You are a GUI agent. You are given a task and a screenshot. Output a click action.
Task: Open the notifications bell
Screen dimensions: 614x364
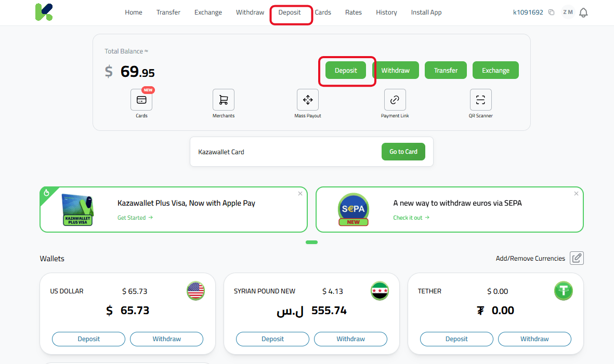583,12
